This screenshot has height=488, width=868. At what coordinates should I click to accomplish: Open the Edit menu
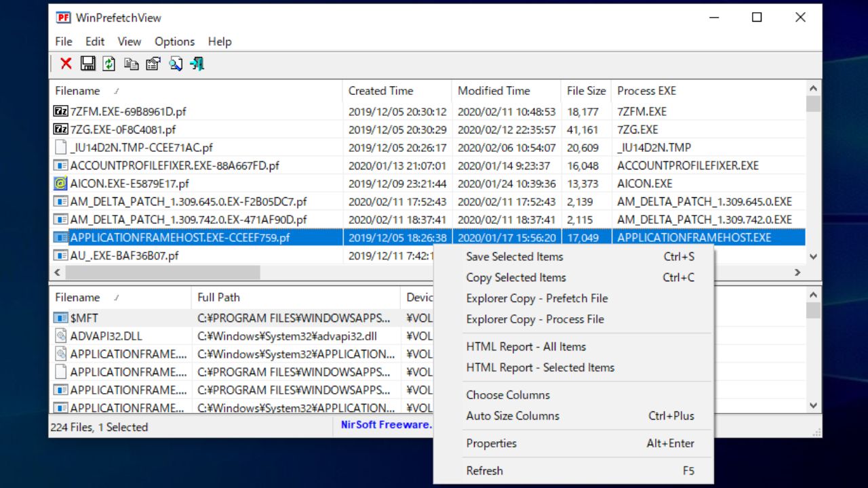[x=95, y=41]
